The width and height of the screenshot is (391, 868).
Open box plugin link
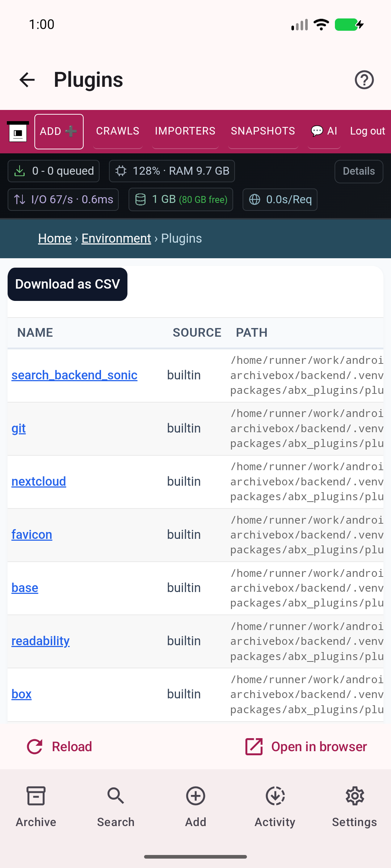(21, 694)
